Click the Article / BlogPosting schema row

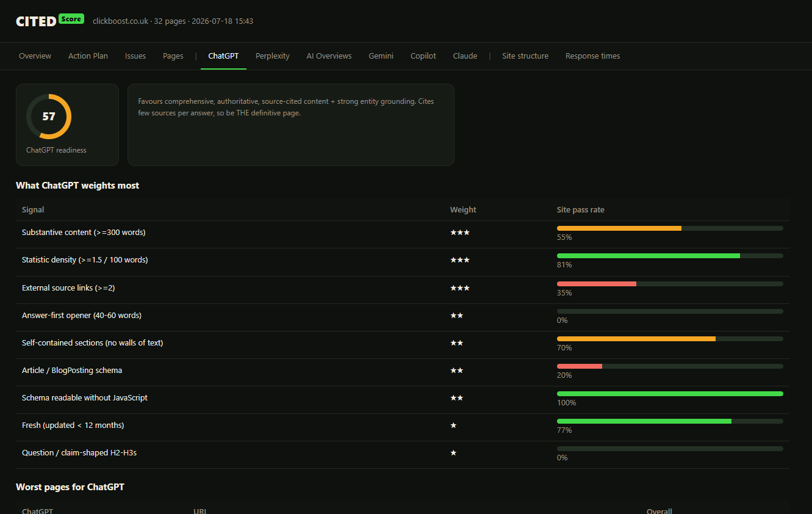pyautogui.click(x=403, y=372)
